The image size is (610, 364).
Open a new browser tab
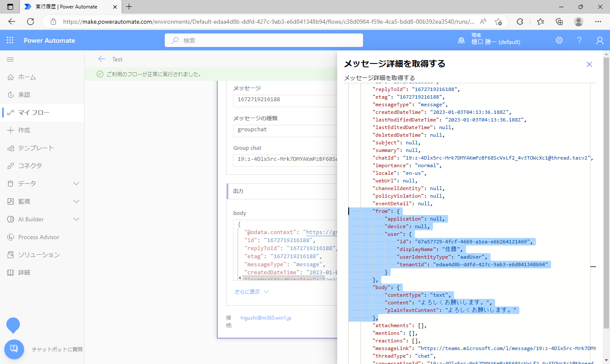[x=129, y=7]
